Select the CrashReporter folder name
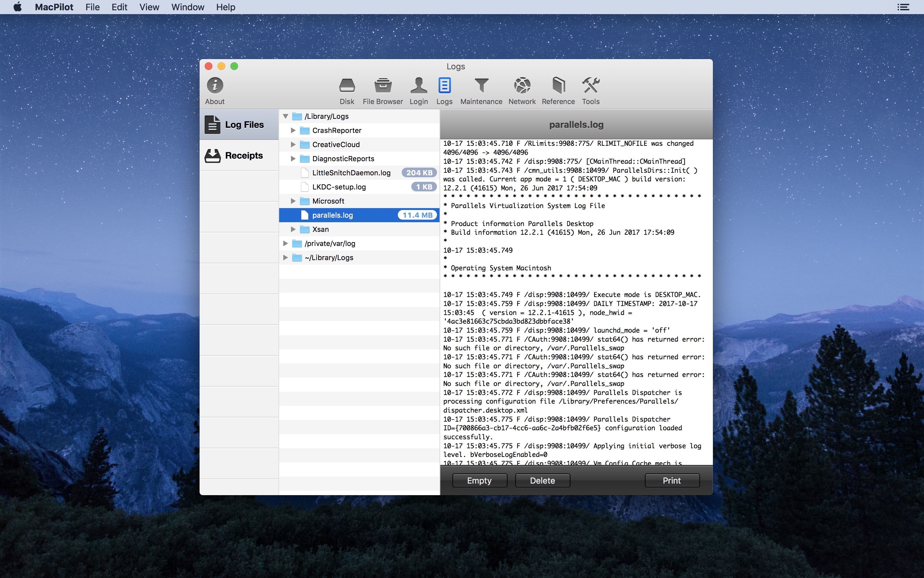 tap(337, 130)
